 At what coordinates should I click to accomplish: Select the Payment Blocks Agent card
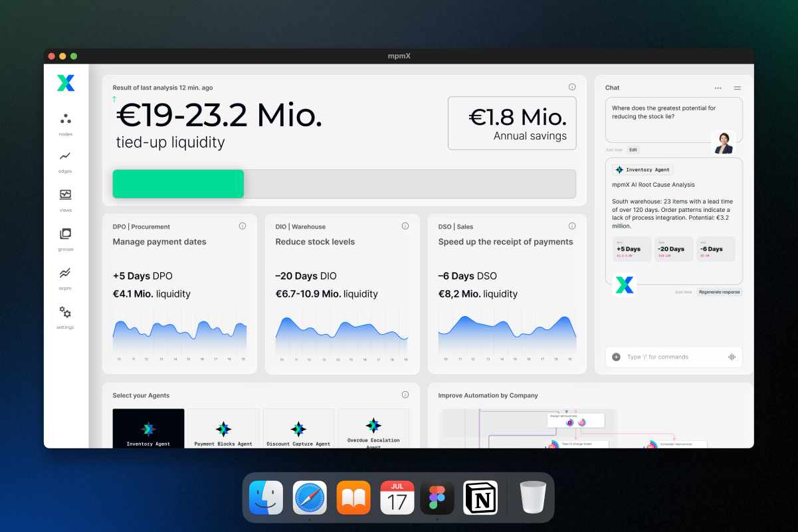click(223, 428)
